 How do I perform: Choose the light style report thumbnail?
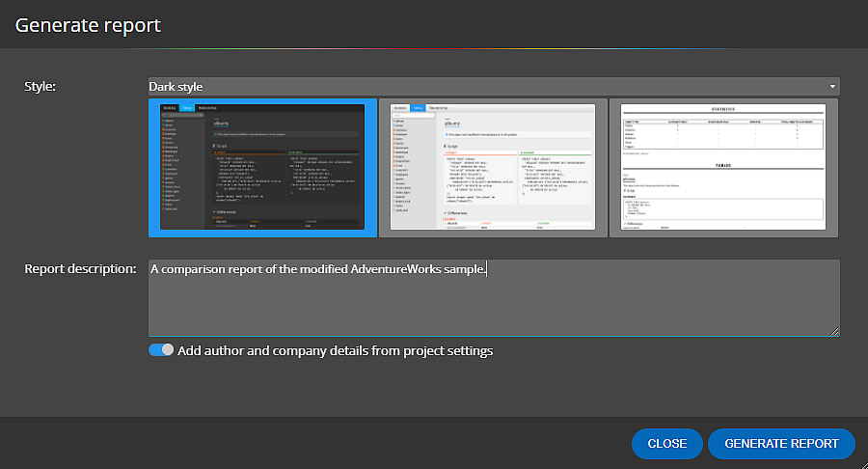coord(493,168)
